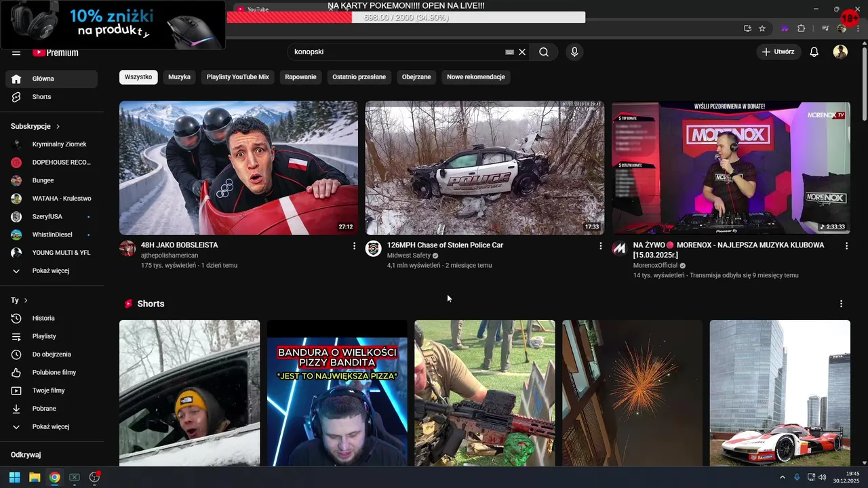Expand Pokaż więcej under Pobrane
Screen dimensions: 868x488
(x=52, y=426)
